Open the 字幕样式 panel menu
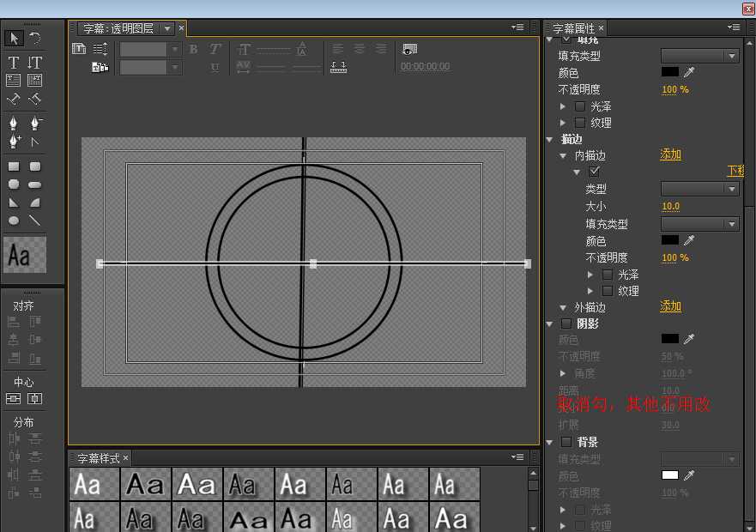This screenshot has height=532, width=756. [517, 456]
